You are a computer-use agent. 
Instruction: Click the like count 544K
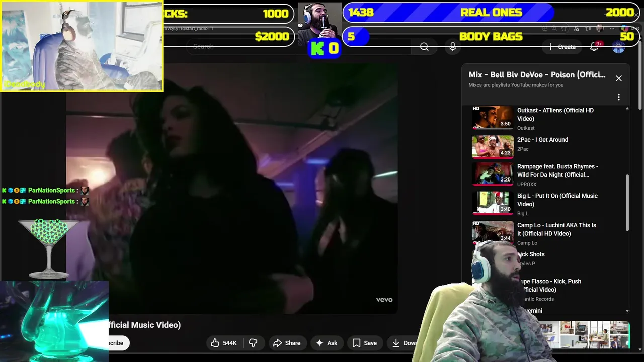click(230, 343)
